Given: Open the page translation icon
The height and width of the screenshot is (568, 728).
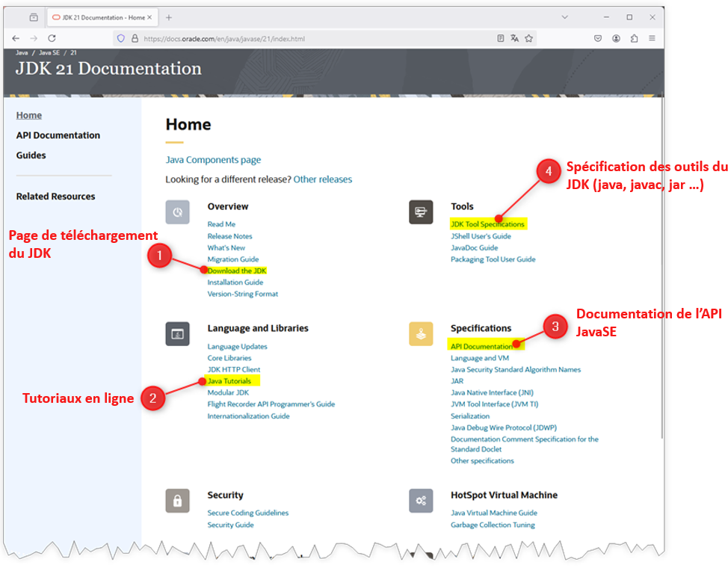Looking at the screenshot, I should point(514,38).
